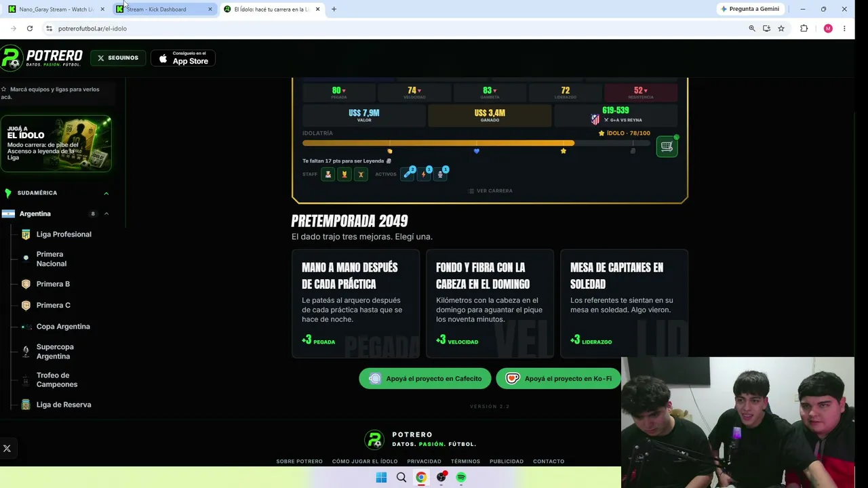
Task: Open the third active item icon
Action: coord(441,174)
